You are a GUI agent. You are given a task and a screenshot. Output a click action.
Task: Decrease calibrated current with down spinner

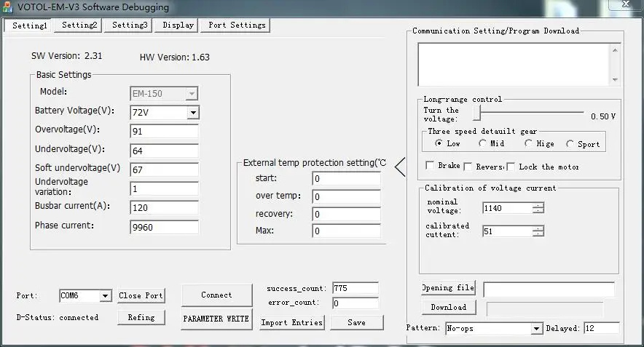tap(538, 234)
